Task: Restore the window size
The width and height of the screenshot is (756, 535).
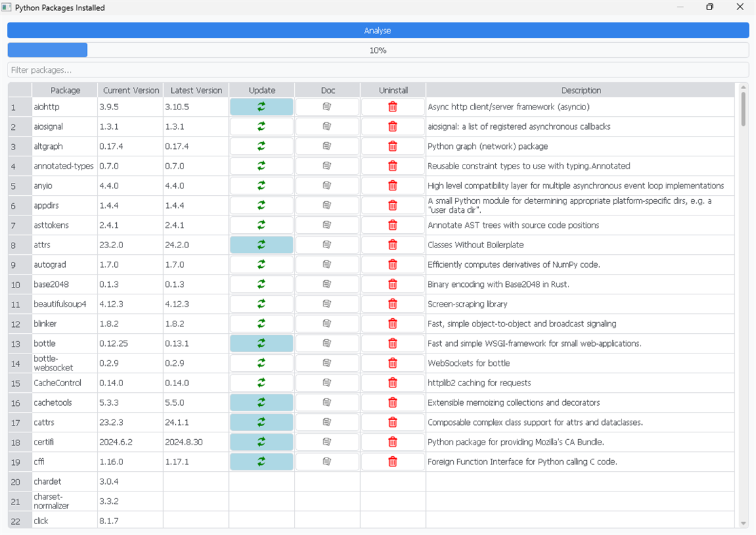Action: pyautogui.click(x=710, y=7)
